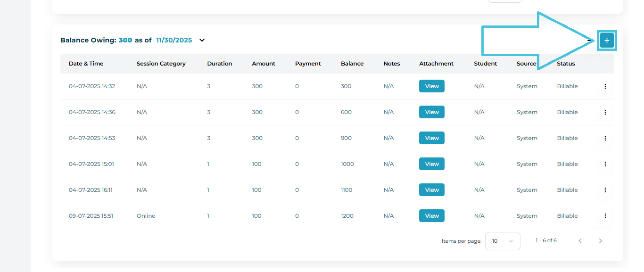Image resolution: width=644 pixels, height=272 pixels.
Task: Click the Balance column header
Action: click(352, 64)
